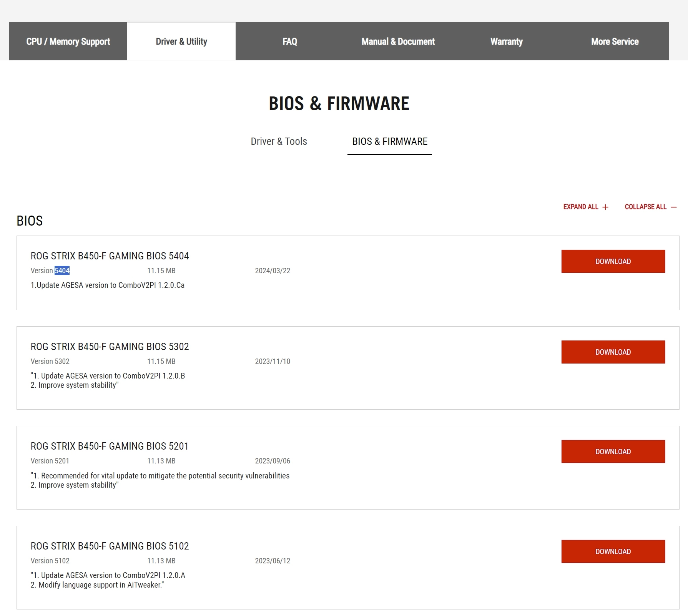Download BIOS version 5201
688x616 pixels.
click(613, 452)
